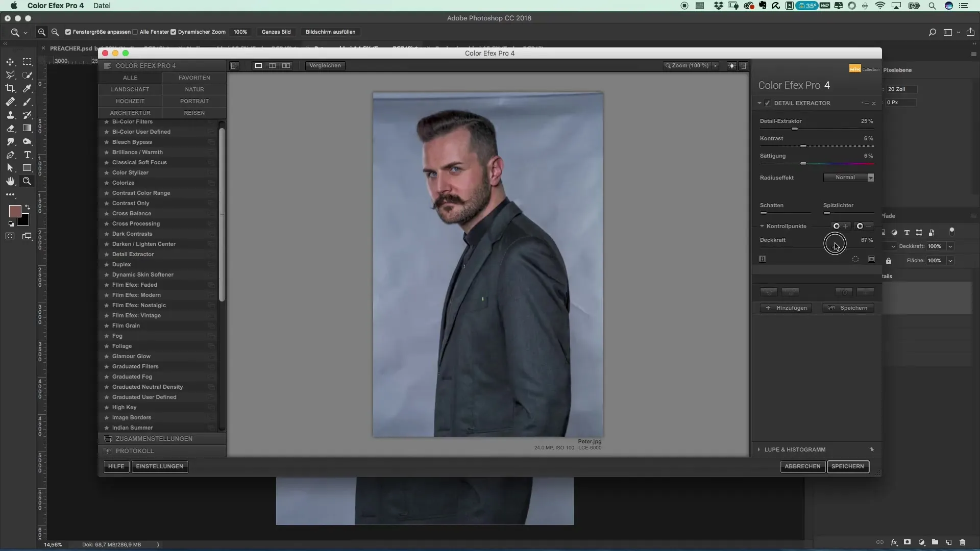This screenshot has height=551, width=980.
Task: Disable the Detail Extractor filter checkbox
Action: [767, 103]
